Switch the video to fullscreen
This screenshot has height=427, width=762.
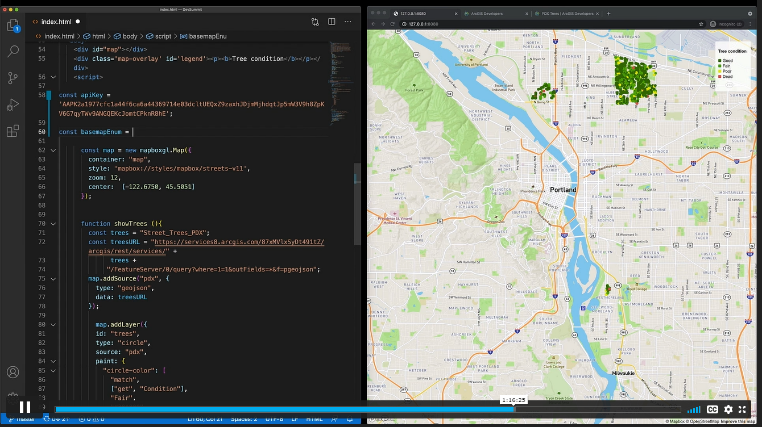pos(743,410)
